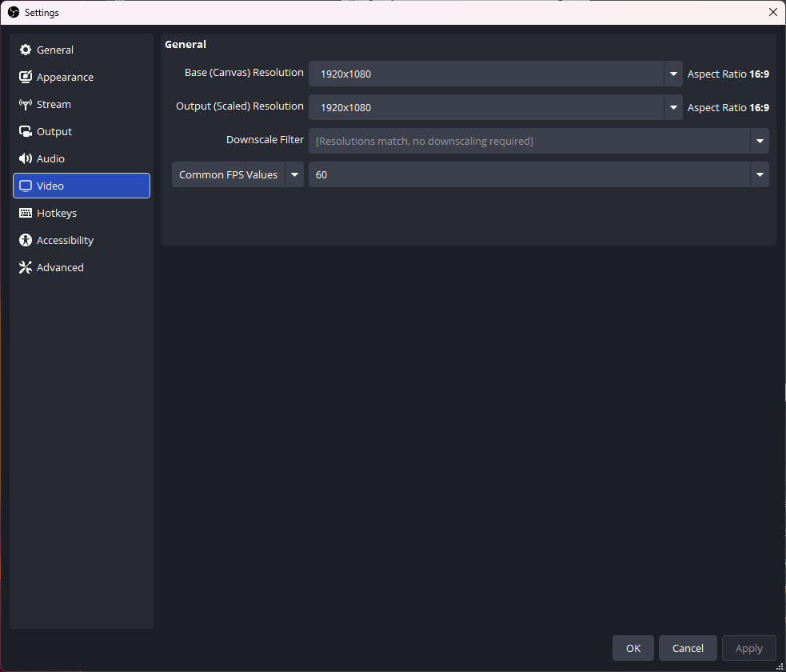This screenshot has height=672, width=786.
Task: Click the Video monitor icon
Action: click(26, 186)
